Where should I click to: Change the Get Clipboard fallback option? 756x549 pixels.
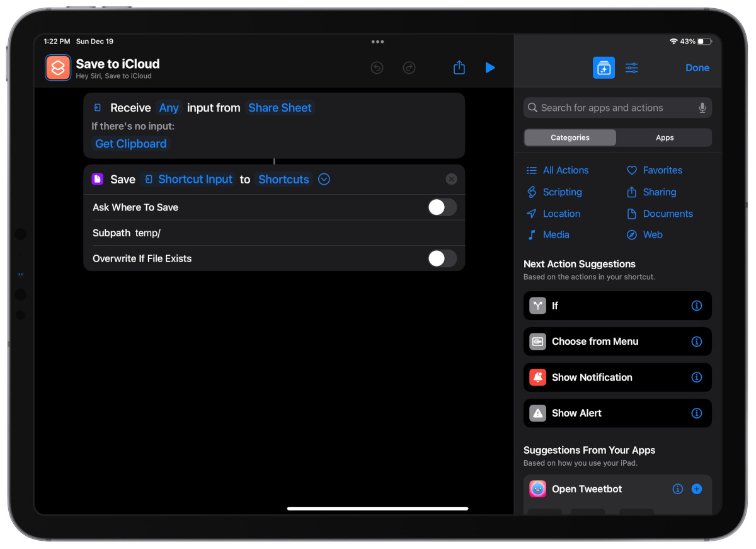[131, 144]
